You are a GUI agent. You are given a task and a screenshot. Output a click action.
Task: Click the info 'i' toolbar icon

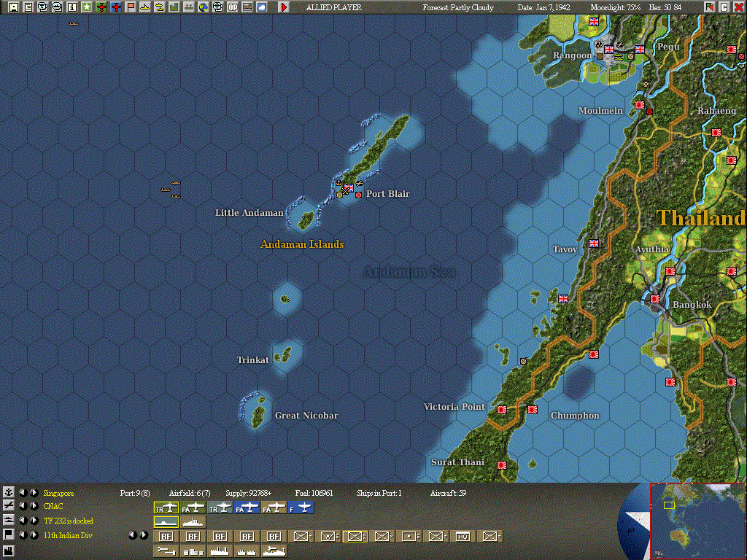coord(72,7)
